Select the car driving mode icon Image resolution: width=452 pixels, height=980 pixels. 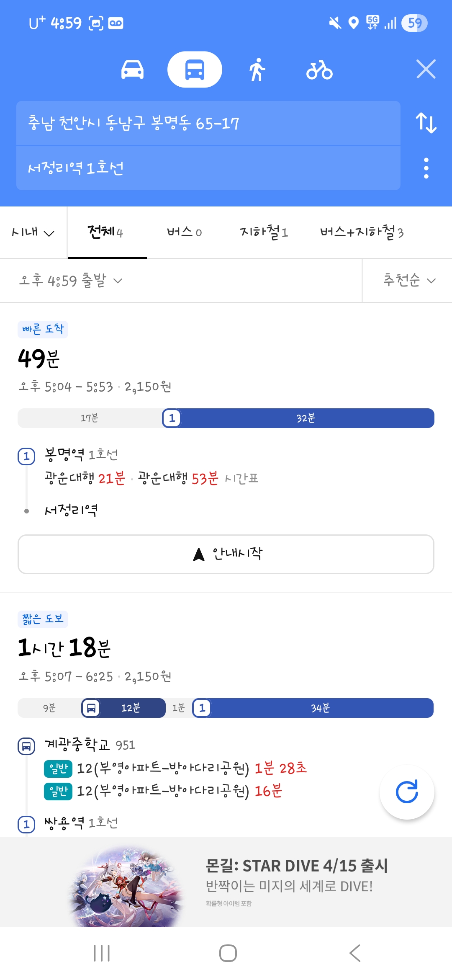tap(132, 70)
